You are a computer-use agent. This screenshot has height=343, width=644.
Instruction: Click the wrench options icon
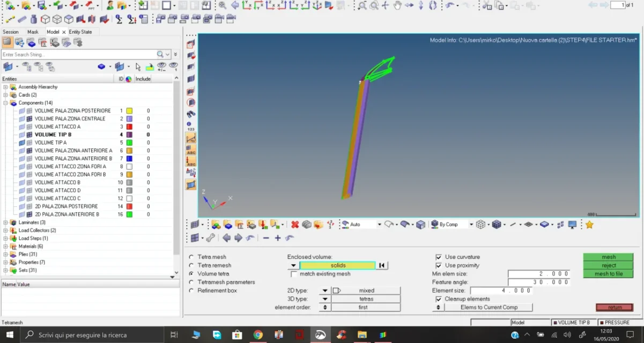[211, 238]
